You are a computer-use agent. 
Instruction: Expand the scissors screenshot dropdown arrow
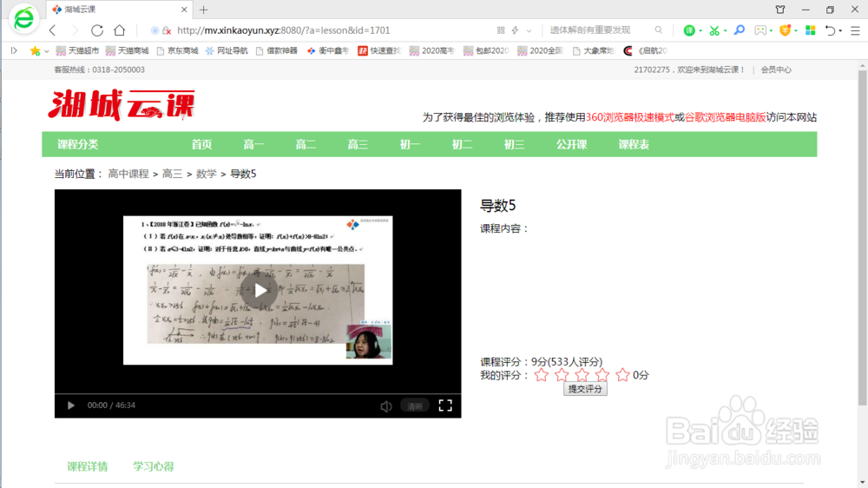tap(725, 30)
